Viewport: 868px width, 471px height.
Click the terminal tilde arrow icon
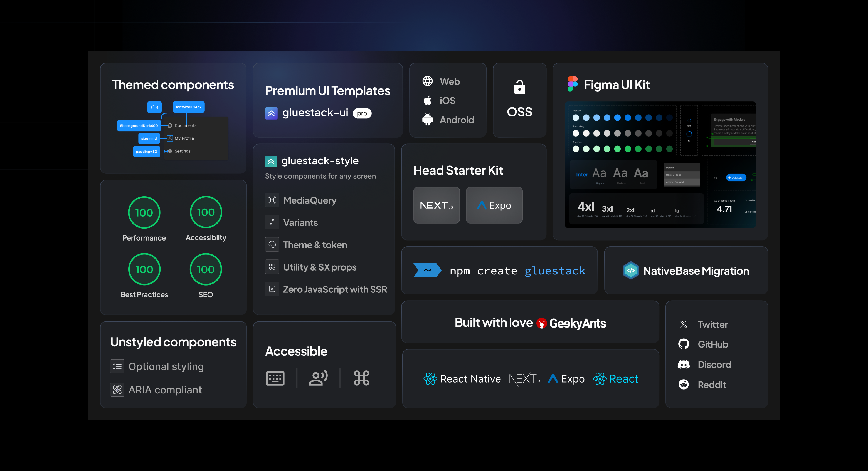click(x=427, y=270)
